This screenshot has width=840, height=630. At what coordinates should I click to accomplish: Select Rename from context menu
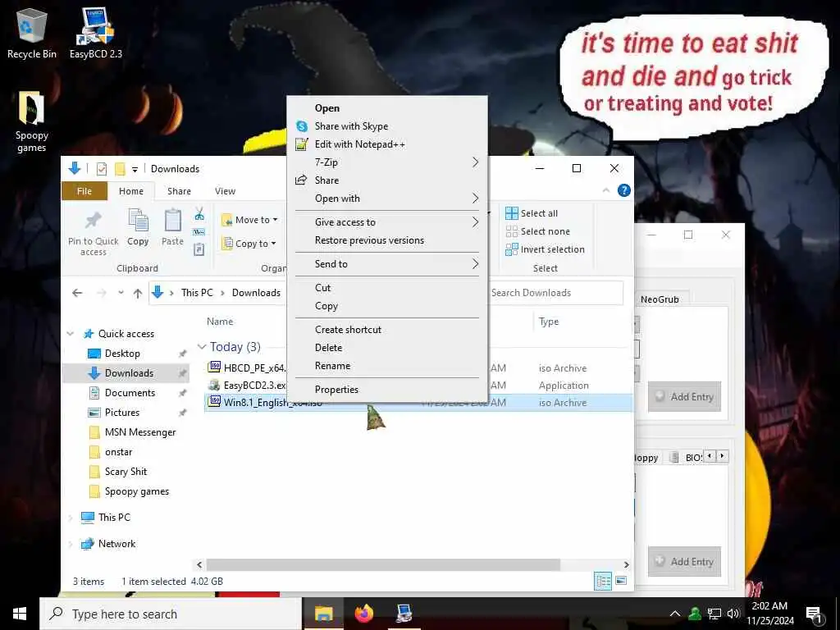[386, 366]
